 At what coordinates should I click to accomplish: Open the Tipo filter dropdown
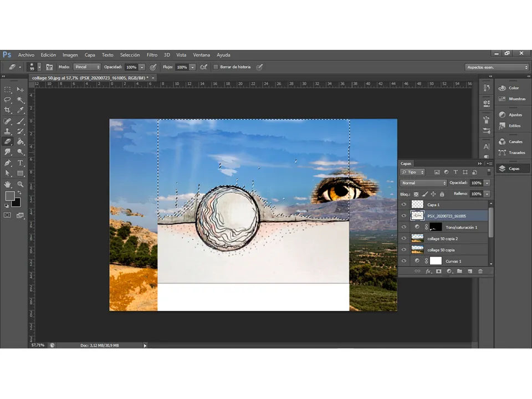tap(412, 172)
